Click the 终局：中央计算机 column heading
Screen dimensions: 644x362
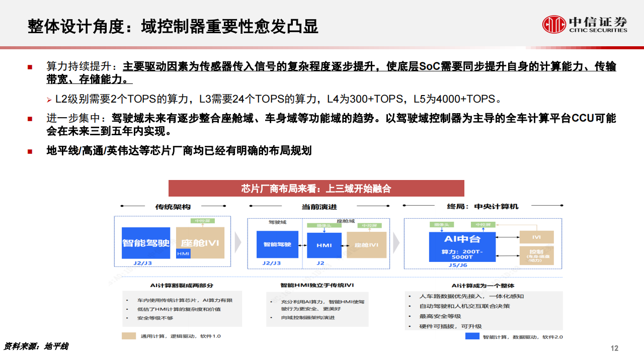point(482,206)
